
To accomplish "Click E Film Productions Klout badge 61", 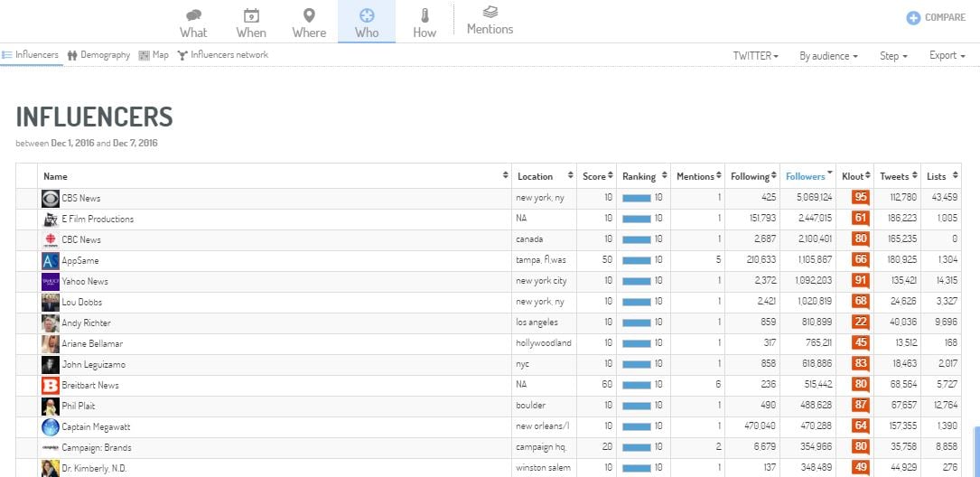I will click(861, 219).
